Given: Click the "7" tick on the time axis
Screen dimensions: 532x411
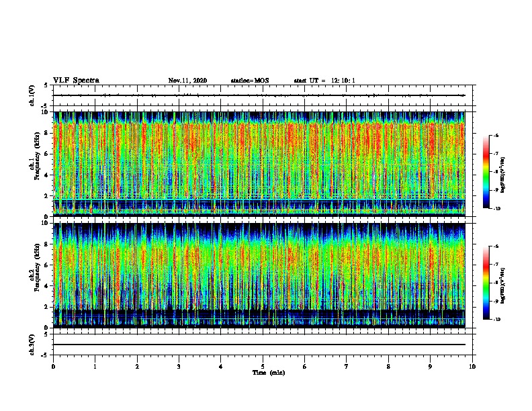Looking at the screenshot, I should pos(347,367).
